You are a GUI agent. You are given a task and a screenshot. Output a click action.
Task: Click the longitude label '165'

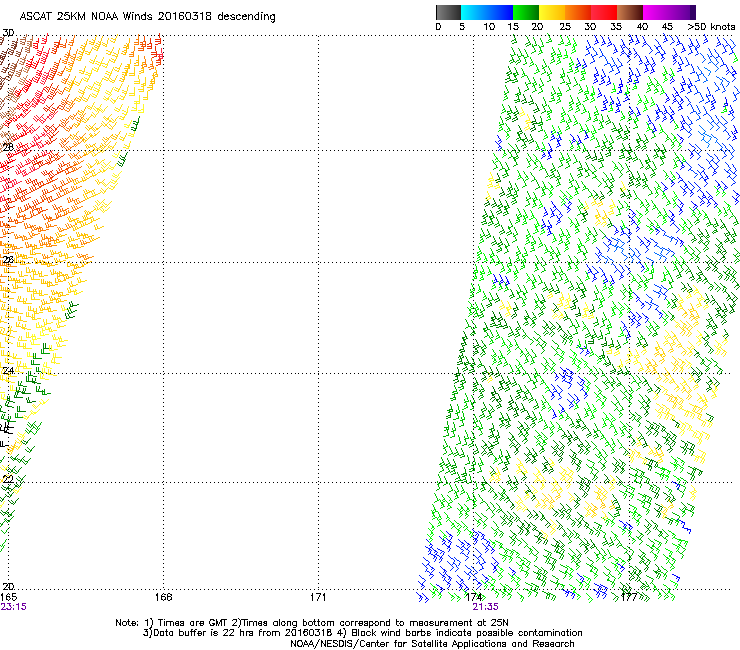9,597
